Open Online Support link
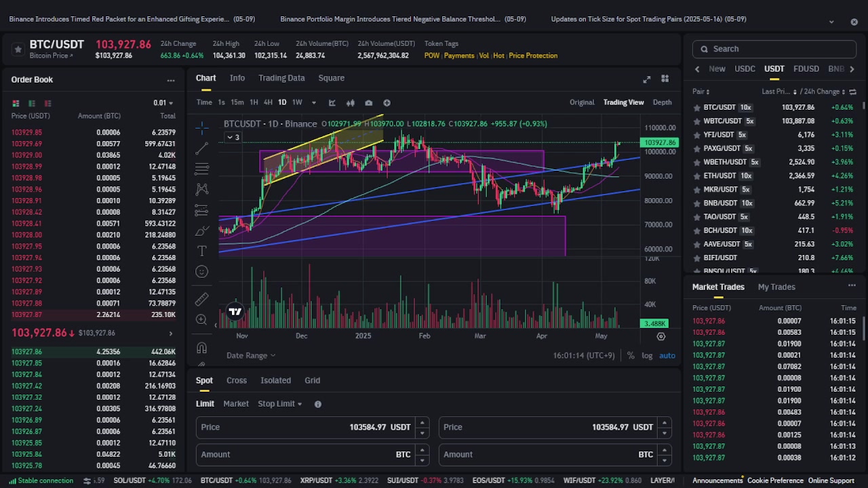The width and height of the screenshot is (868, 488). tap(831, 481)
